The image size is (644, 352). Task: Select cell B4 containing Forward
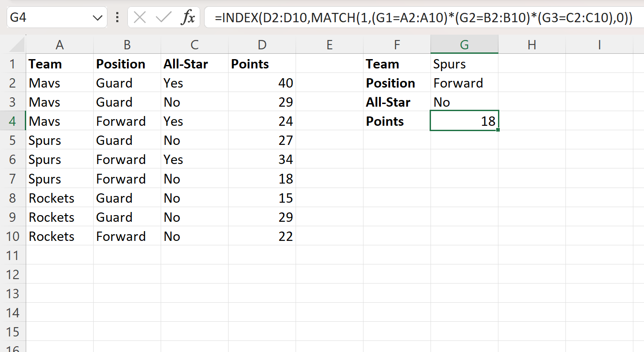pyautogui.click(x=127, y=121)
